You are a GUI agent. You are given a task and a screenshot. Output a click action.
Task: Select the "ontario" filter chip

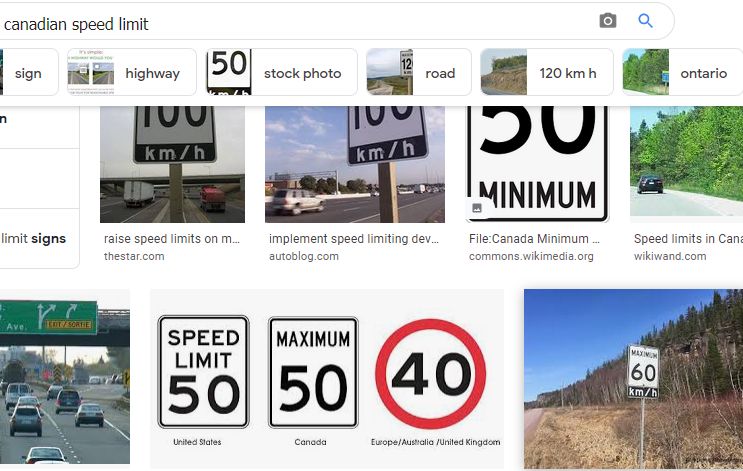pyautogui.click(x=682, y=72)
